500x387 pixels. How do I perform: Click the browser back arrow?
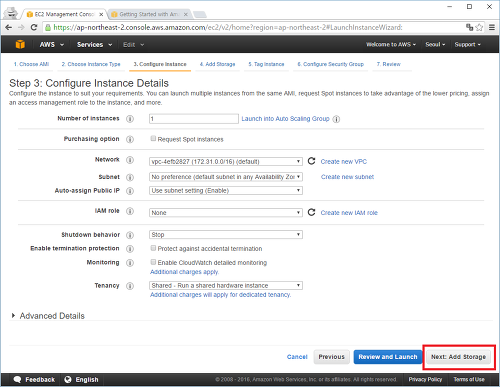(9, 27)
